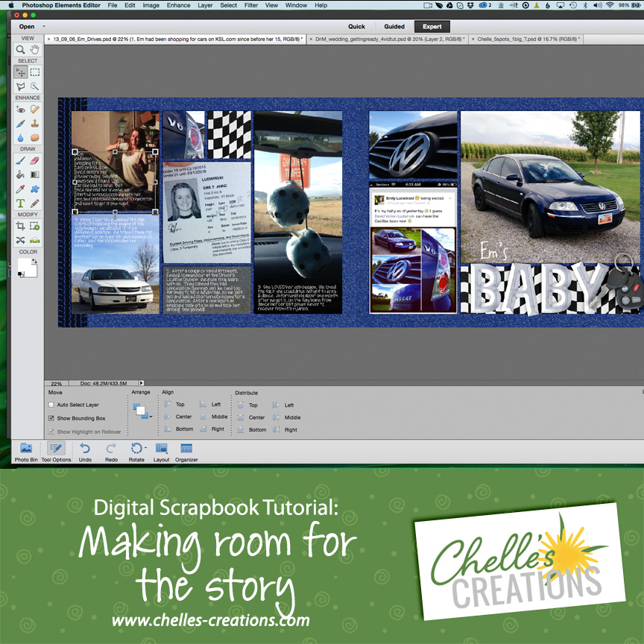Select the Type tool

tap(20, 203)
